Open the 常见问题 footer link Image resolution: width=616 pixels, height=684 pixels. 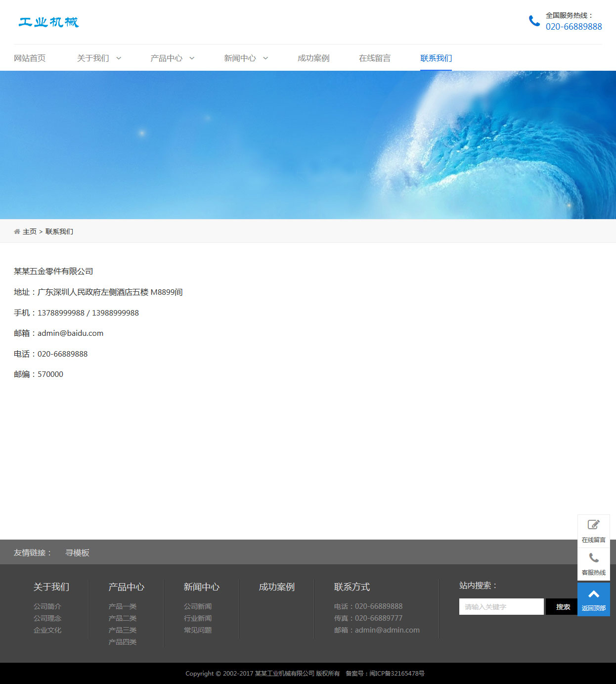(198, 630)
